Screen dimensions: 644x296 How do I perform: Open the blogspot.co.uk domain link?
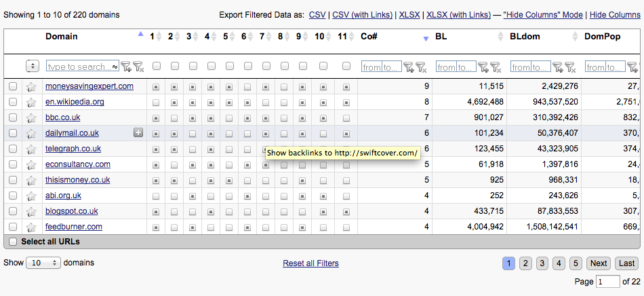click(x=72, y=211)
